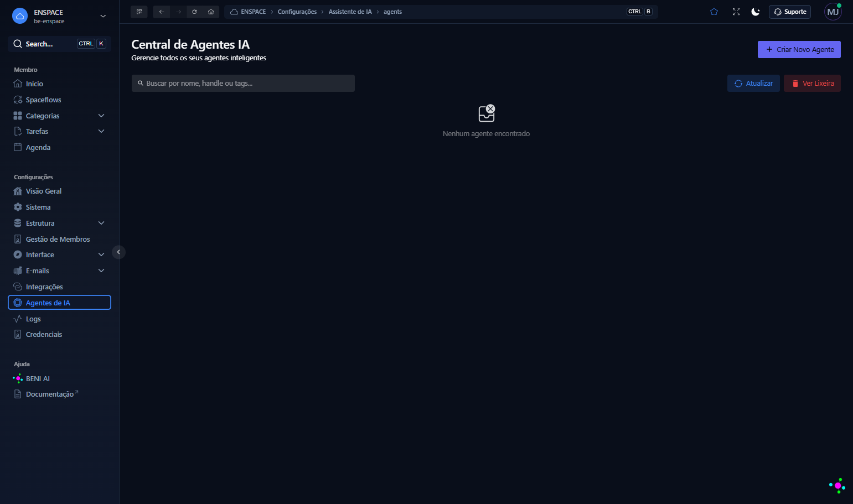Click the panel layout icon in top toolbar
Screen dimensions: 853x504
click(x=139, y=12)
